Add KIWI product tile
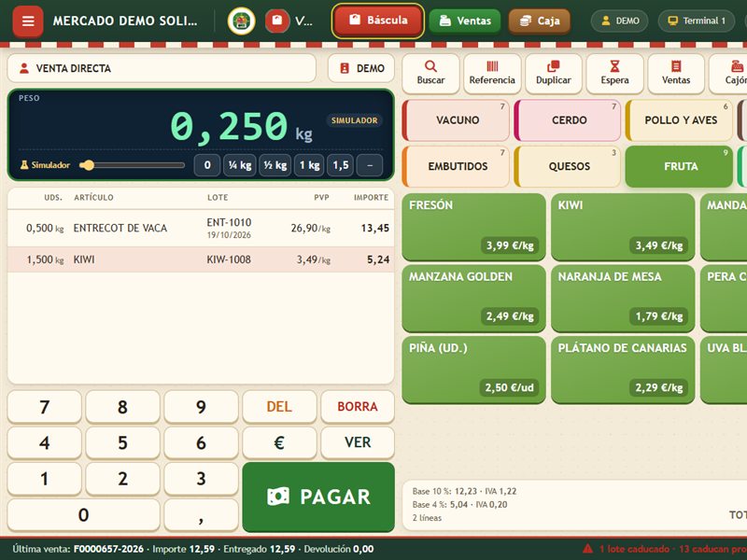Image resolution: width=747 pixels, height=560 pixels. [x=623, y=227]
